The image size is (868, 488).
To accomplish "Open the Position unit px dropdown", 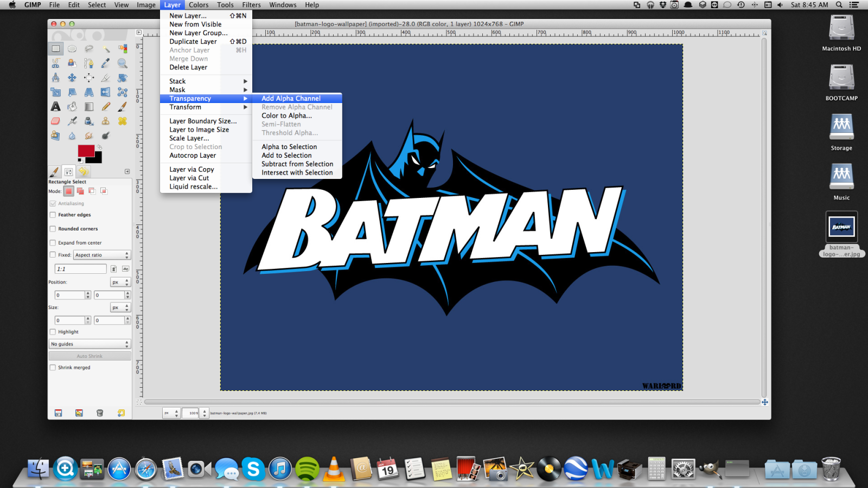I will coord(120,282).
